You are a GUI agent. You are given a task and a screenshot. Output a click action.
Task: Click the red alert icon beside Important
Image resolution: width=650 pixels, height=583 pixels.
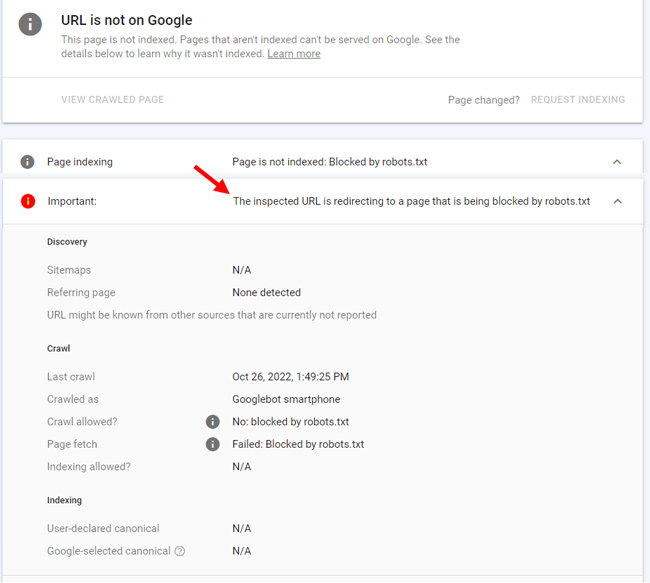click(28, 201)
